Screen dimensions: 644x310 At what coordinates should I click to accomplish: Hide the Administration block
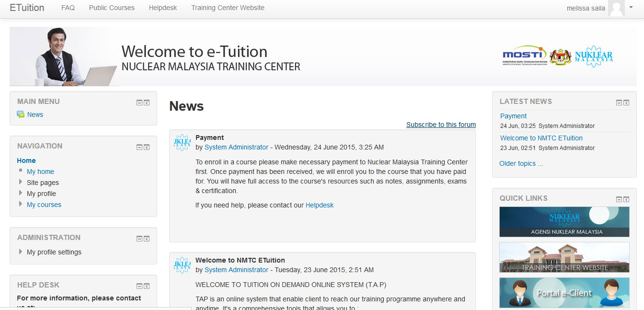pyautogui.click(x=139, y=239)
